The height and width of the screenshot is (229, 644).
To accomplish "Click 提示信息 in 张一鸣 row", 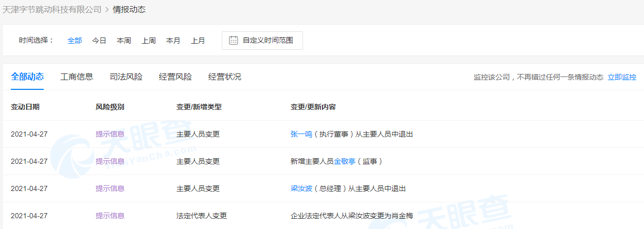I will 110,134.
